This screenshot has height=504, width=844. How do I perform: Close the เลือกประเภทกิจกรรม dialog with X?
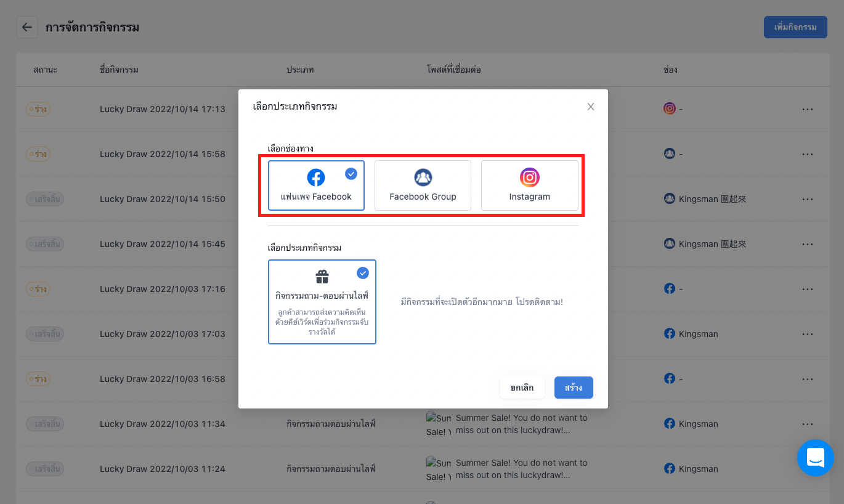click(591, 107)
